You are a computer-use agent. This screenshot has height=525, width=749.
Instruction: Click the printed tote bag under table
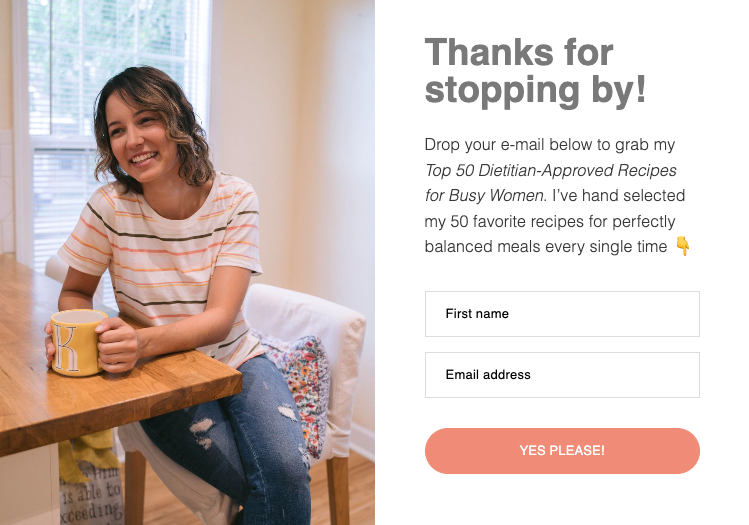[91, 494]
